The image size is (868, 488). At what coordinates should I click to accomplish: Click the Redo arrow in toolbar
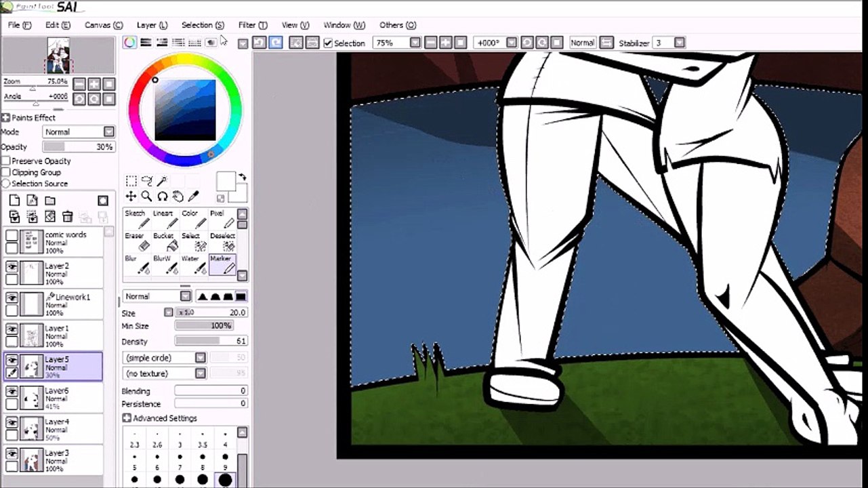pos(275,43)
